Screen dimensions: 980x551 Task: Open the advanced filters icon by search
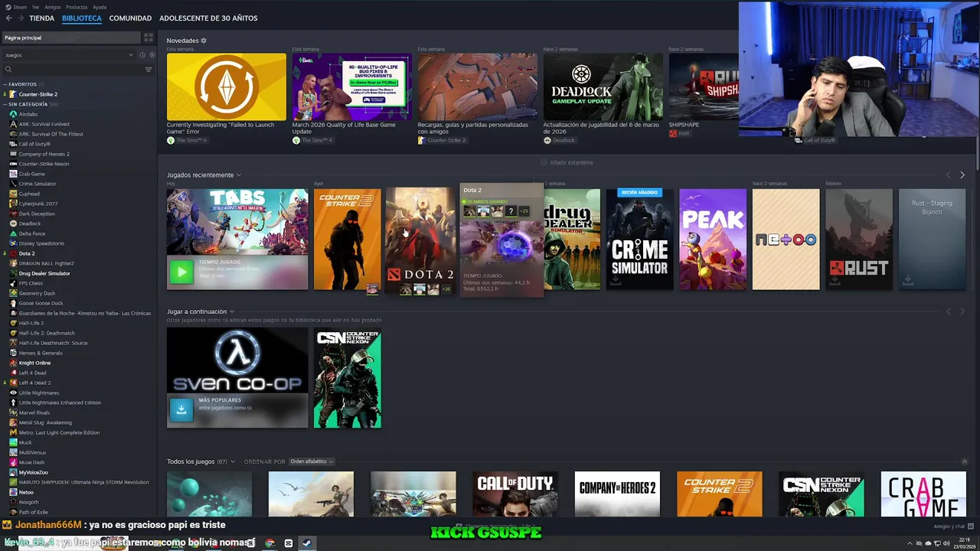coord(149,70)
